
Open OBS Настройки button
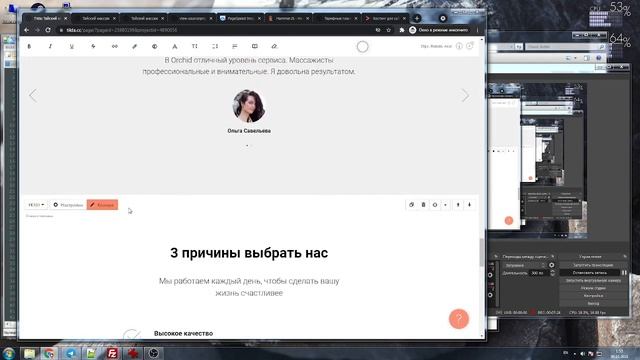point(593,296)
